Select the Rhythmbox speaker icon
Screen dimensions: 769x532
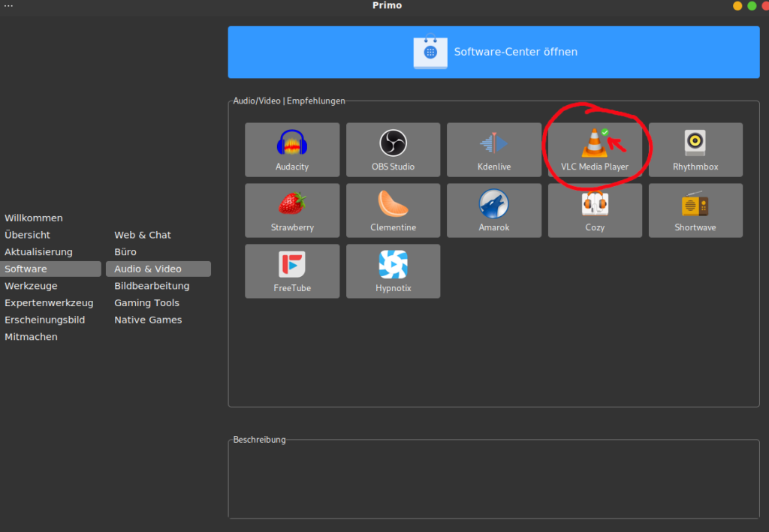[x=695, y=143]
